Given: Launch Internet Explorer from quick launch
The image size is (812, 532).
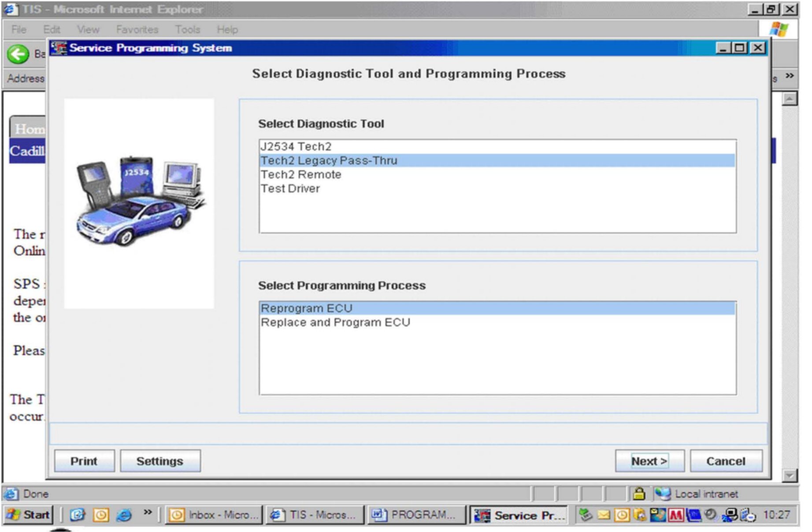Looking at the screenshot, I should pos(124,515).
